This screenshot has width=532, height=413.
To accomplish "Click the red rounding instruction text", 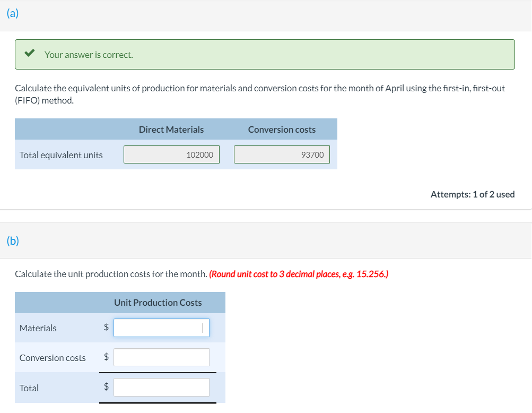I will coord(299,274).
